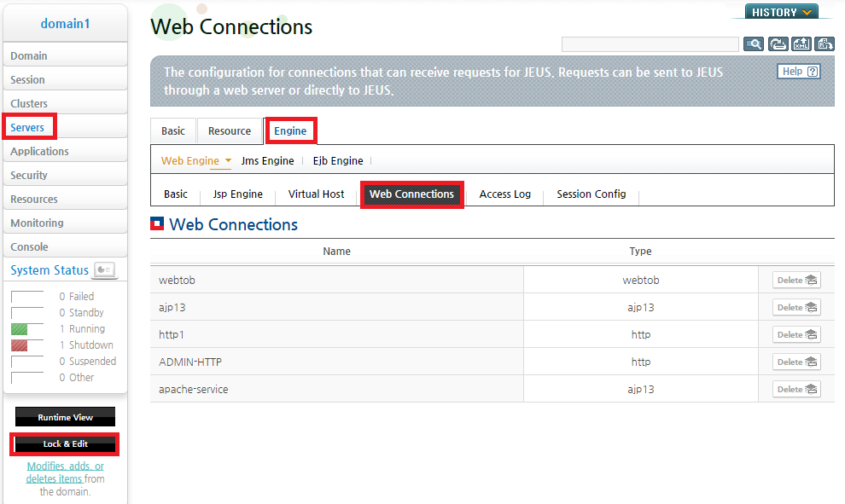This screenshot has height=504, width=845.
Task: Click the Type column header
Action: (640, 251)
